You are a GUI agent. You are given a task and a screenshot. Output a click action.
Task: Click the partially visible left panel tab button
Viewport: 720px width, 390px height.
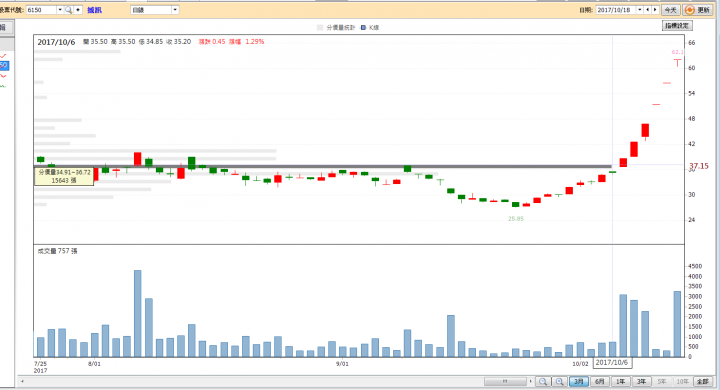[6, 28]
